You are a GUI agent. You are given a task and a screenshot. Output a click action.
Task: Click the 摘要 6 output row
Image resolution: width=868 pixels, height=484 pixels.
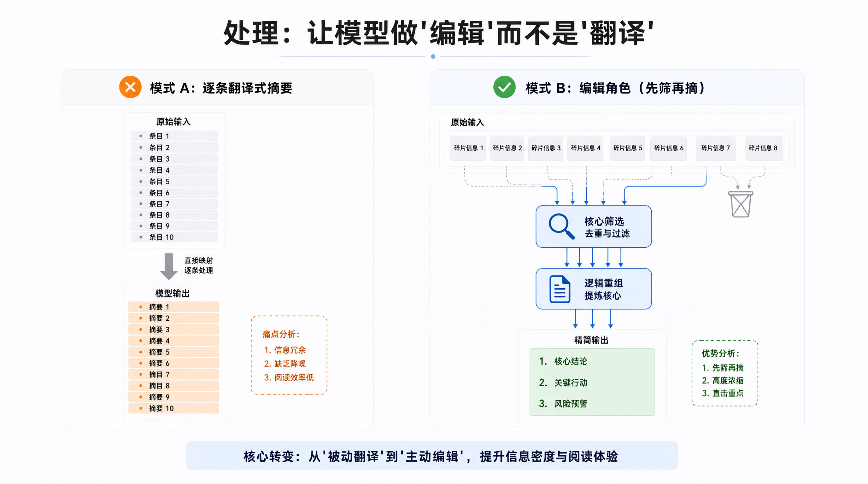click(173, 363)
